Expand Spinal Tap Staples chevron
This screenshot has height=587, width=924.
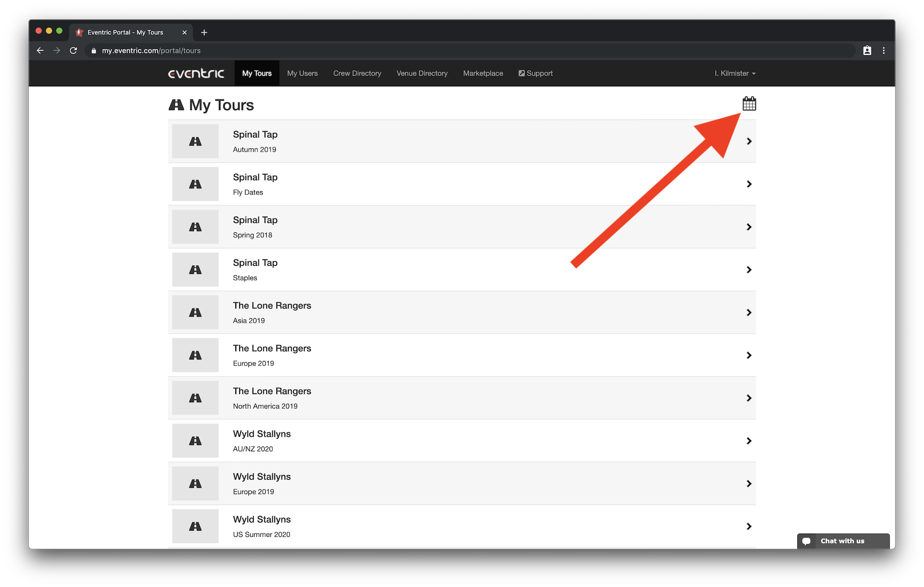click(749, 270)
